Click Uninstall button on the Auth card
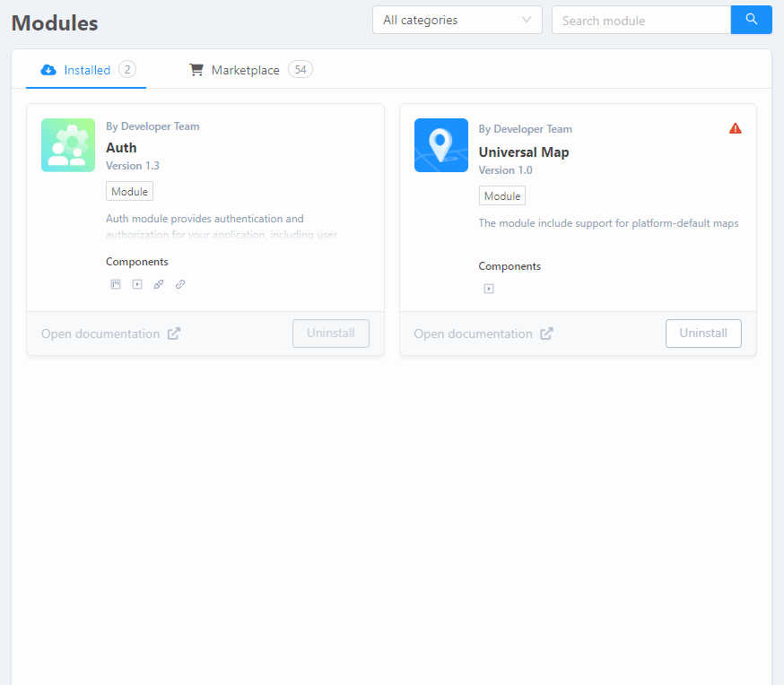 click(330, 334)
